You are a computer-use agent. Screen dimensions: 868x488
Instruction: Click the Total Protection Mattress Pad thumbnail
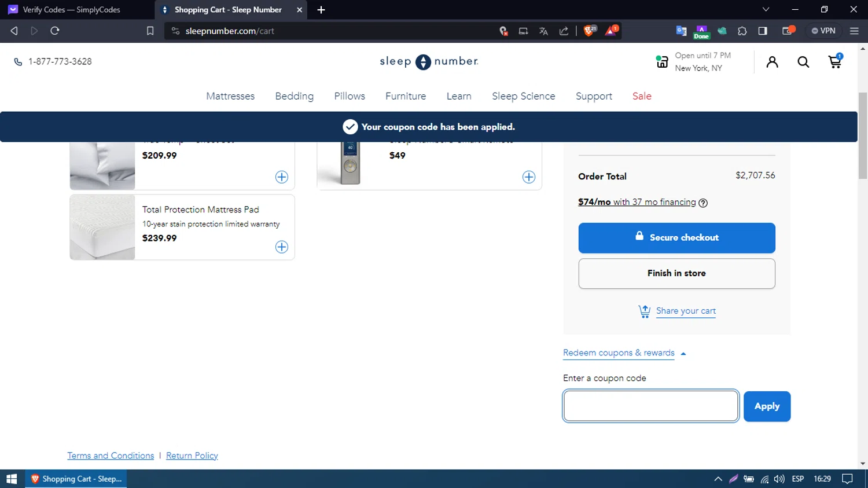pos(102,227)
